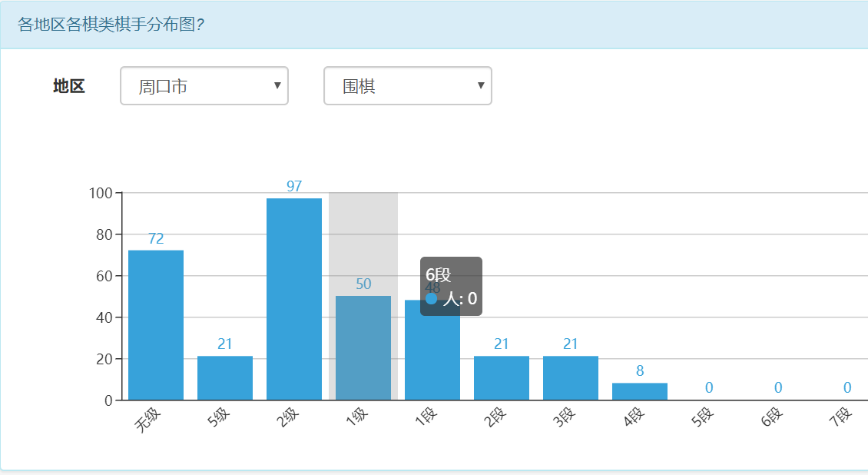This screenshot has height=475, width=868.
Task: Click the tallest bar labeled 97
Action: 294,299
